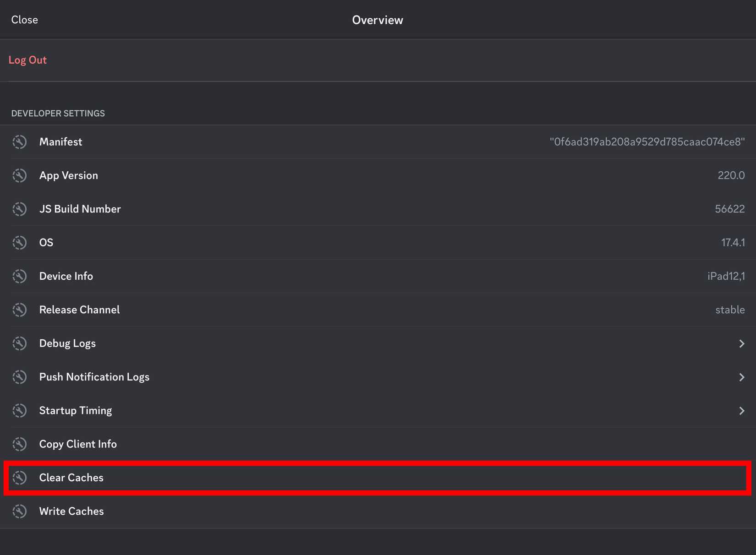Click the Device Info wrench icon
This screenshot has width=756, height=555.
pos(19,276)
